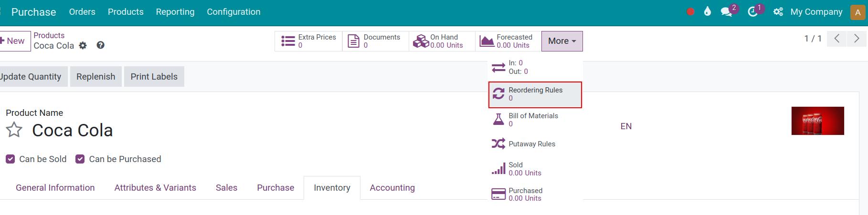Screen dimensions: 868x215
Task: Open Products menu in navbar
Action: pos(126,12)
